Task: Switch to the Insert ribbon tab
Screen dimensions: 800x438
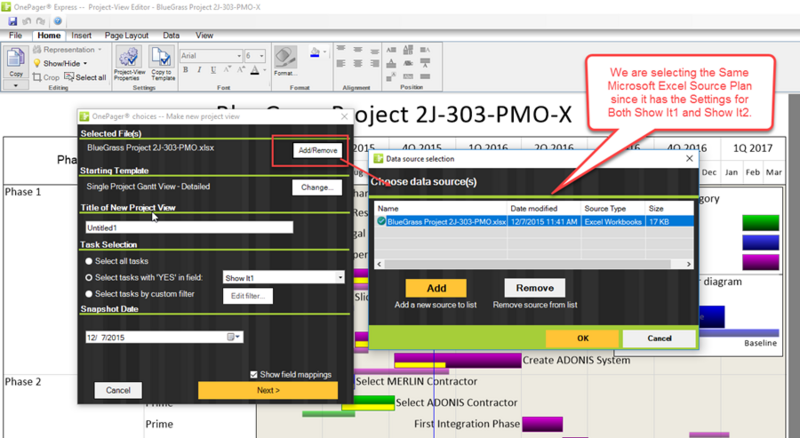Action: tap(81, 35)
